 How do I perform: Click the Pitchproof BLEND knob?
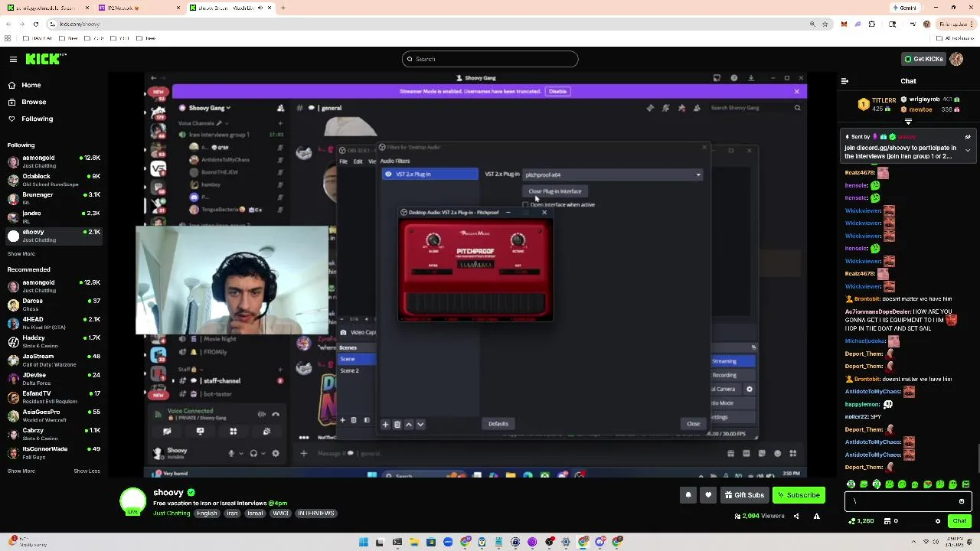pyautogui.click(x=433, y=240)
